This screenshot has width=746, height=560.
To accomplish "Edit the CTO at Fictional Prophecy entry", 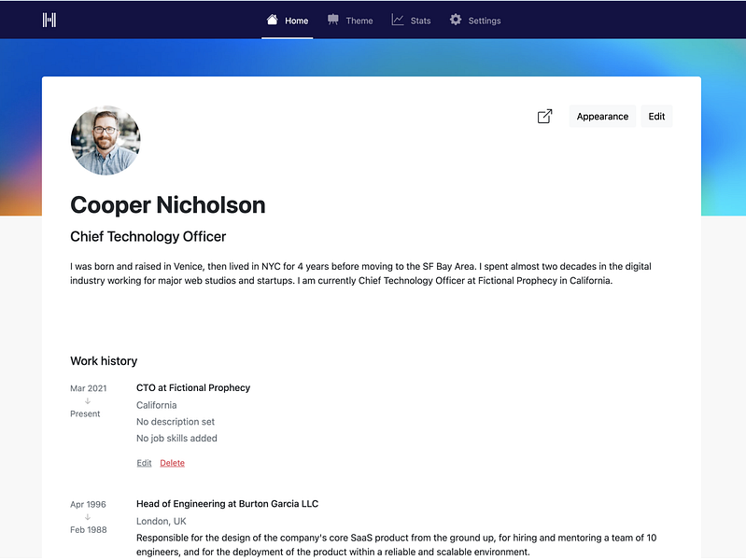I will pos(144,463).
